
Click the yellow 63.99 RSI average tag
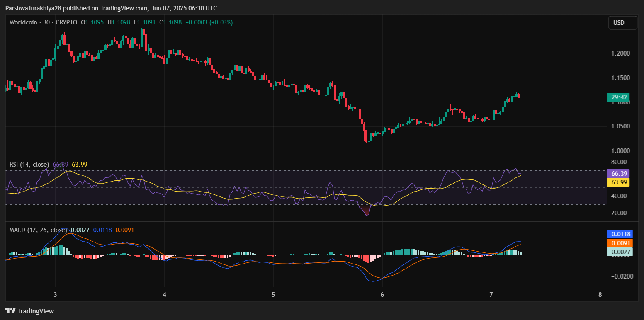coord(618,182)
